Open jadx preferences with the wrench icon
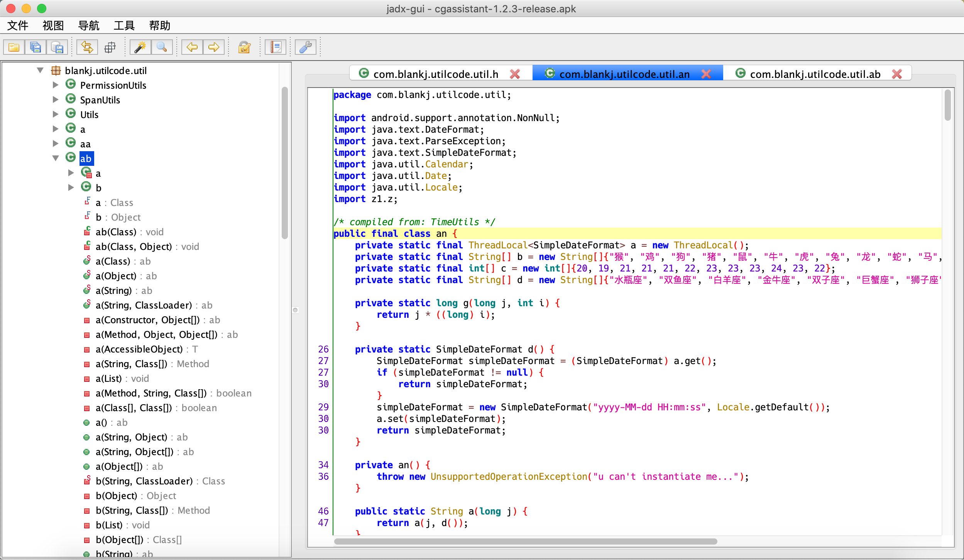This screenshot has height=560, width=964. pos(305,47)
